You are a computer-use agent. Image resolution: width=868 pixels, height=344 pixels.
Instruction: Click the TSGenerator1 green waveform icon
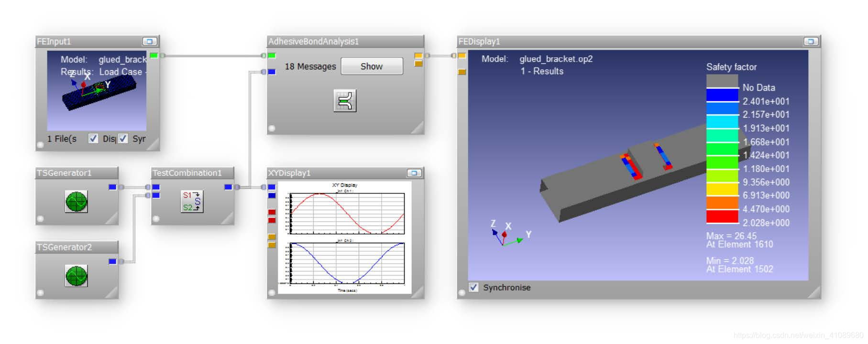pos(77,202)
